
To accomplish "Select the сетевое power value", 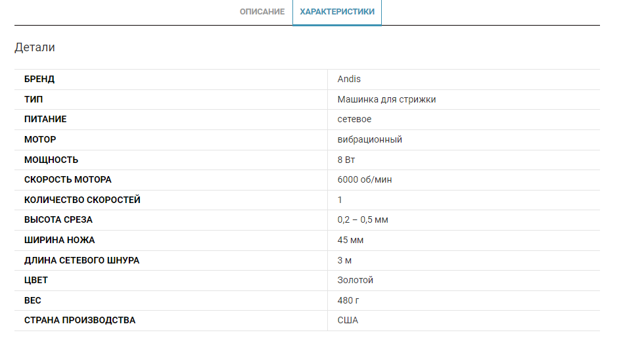I will click(354, 120).
